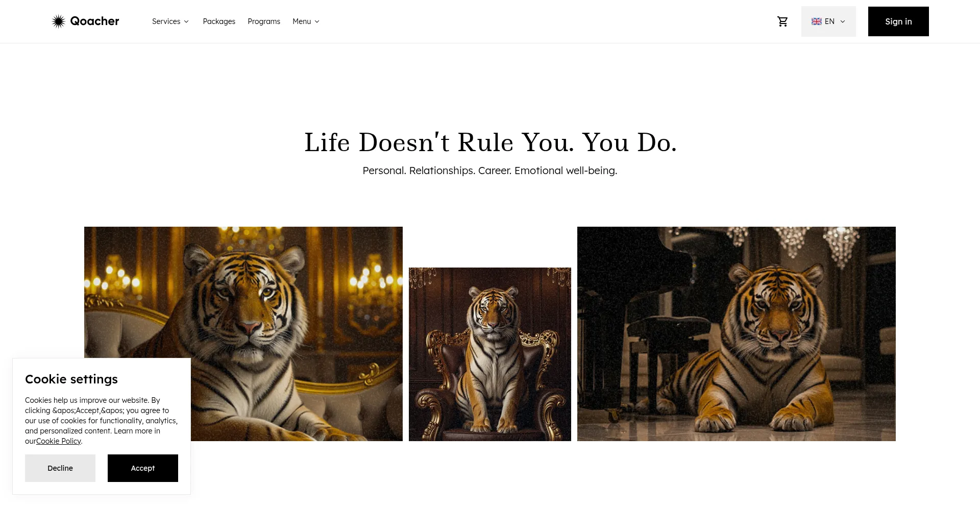Image resolution: width=980 pixels, height=507 pixels.
Task: Click the Cookie settings heading
Action: point(71,379)
